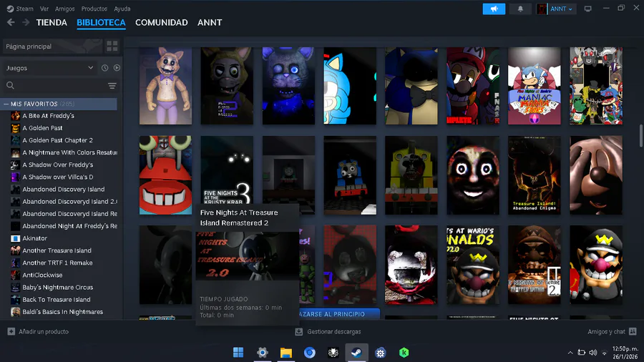The height and width of the screenshot is (362, 644).
Task: Expand the Juegos filter dropdown
Action: (49, 68)
